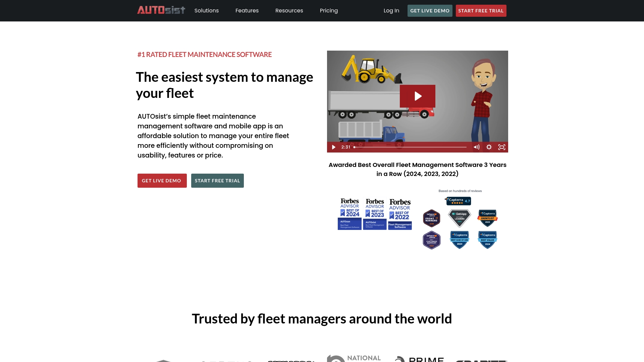Click the Log In link
The width and height of the screenshot is (644, 362).
tap(391, 11)
